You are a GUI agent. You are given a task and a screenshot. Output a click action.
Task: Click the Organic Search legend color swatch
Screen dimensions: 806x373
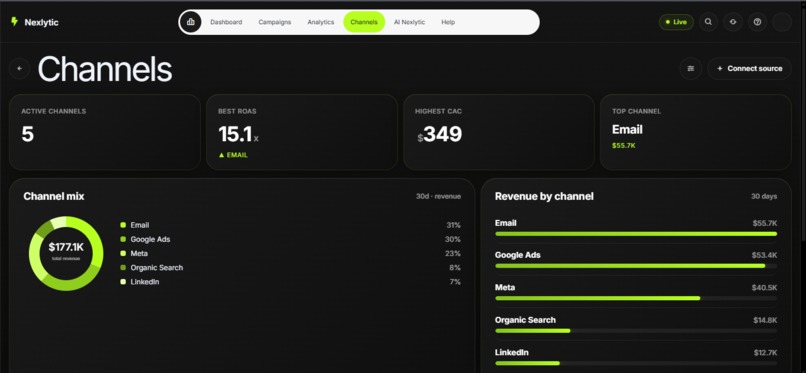[x=123, y=268]
